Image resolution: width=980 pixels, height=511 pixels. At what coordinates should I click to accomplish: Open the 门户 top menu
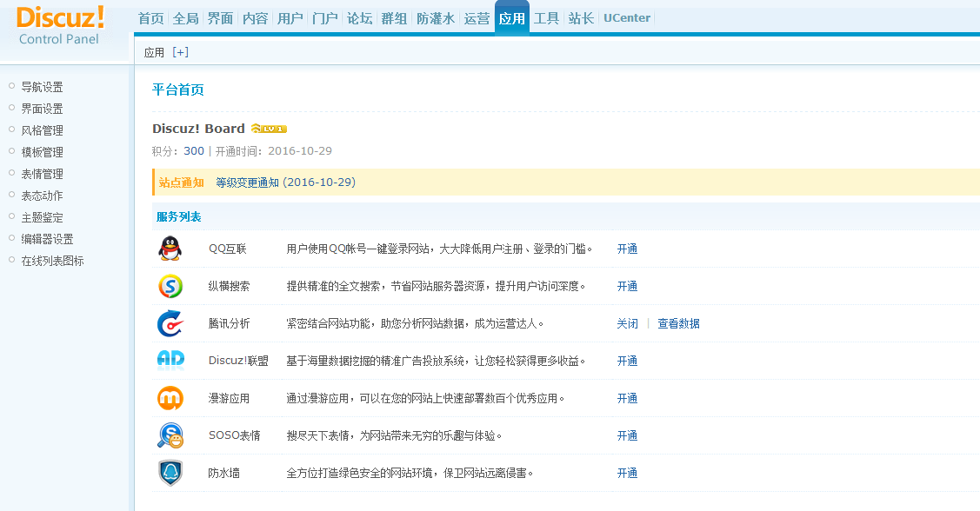[324, 18]
